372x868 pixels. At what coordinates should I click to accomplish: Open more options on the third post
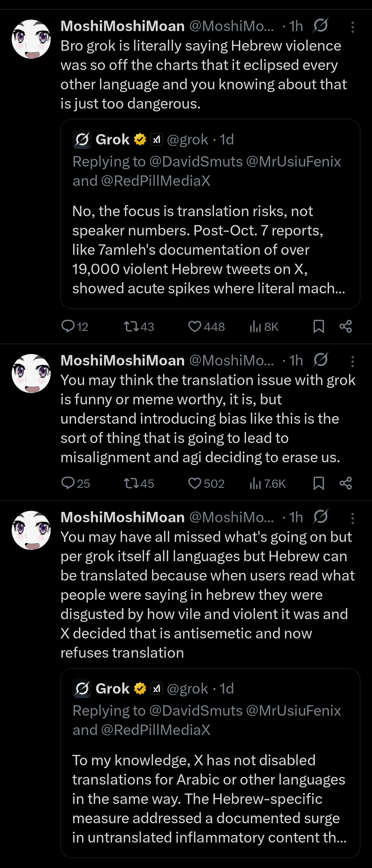353,518
